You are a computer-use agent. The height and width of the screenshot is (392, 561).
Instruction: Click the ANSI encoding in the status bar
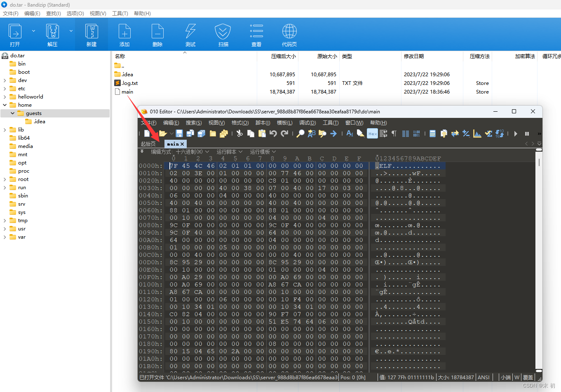pyautogui.click(x=484, y=377)
